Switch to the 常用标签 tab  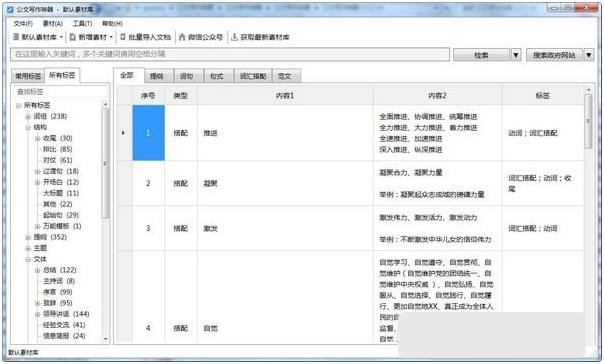(28, 76)
